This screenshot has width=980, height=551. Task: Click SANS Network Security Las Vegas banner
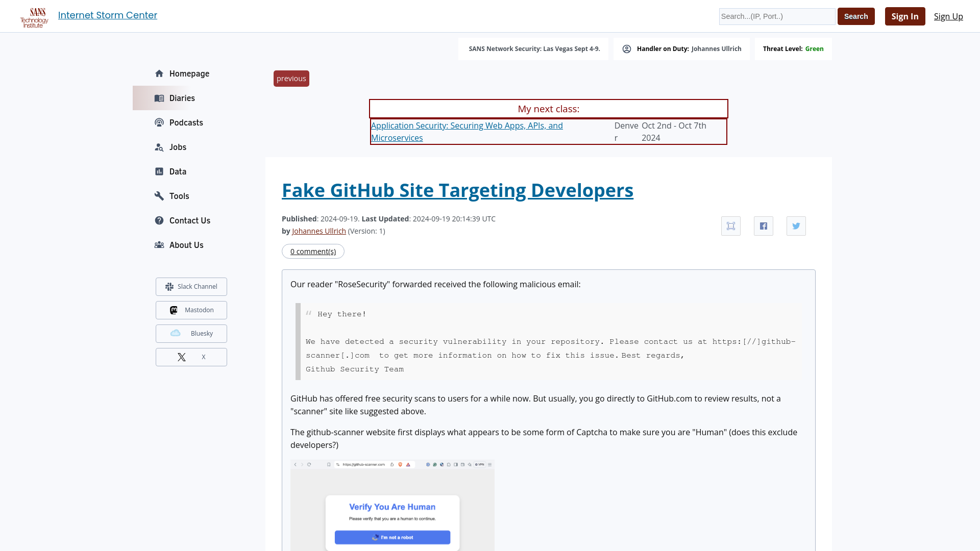click(x=534, y=49)
